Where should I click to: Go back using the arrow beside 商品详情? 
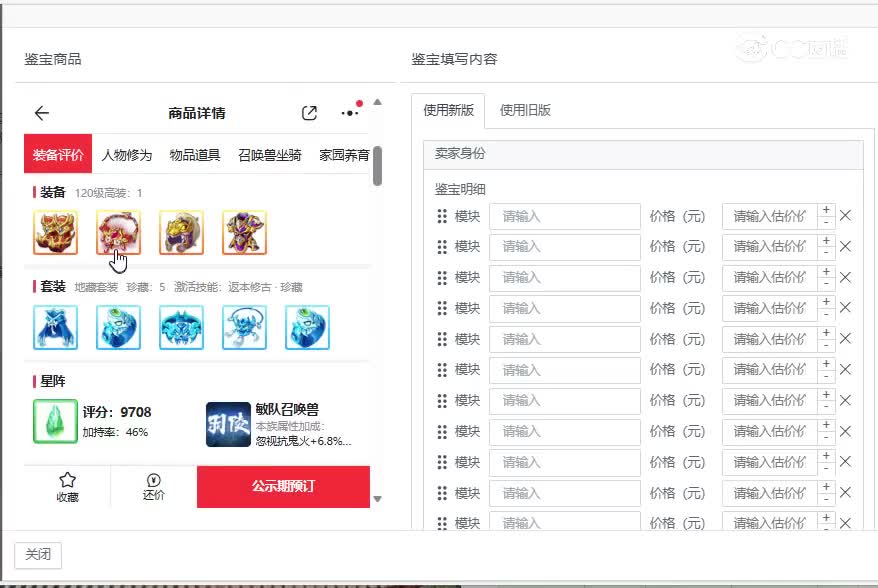pos(42,113)
